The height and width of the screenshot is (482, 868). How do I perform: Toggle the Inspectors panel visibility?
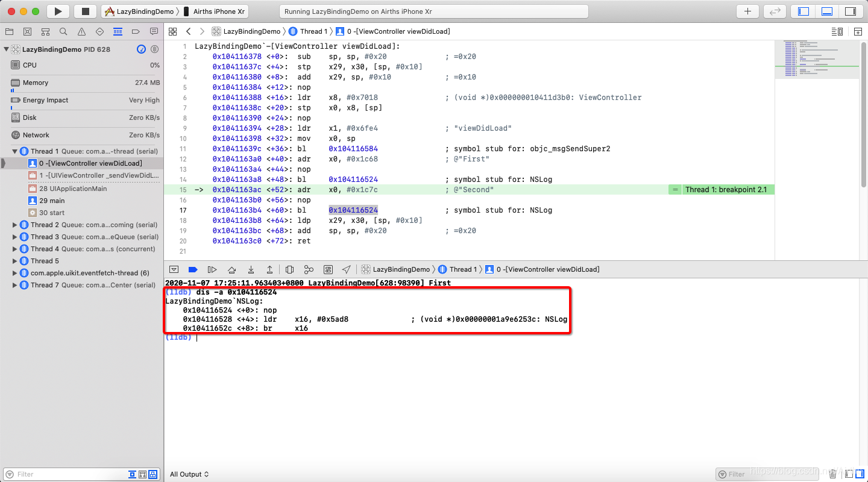tap(851, 11)
